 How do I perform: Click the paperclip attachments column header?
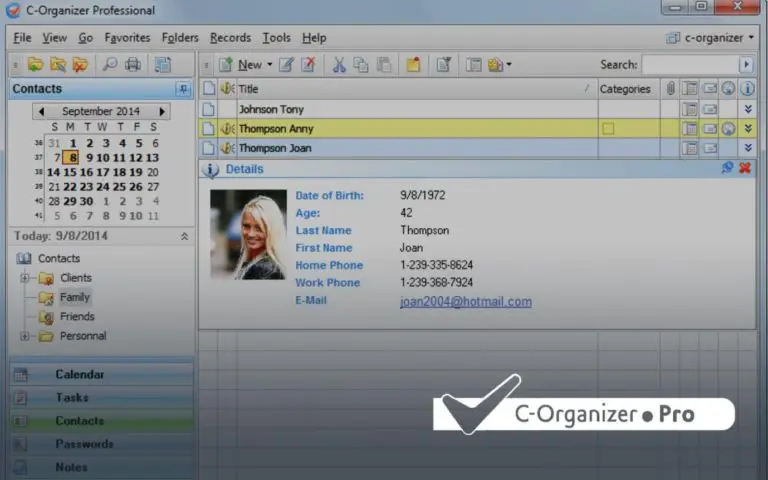coord(670,89)
